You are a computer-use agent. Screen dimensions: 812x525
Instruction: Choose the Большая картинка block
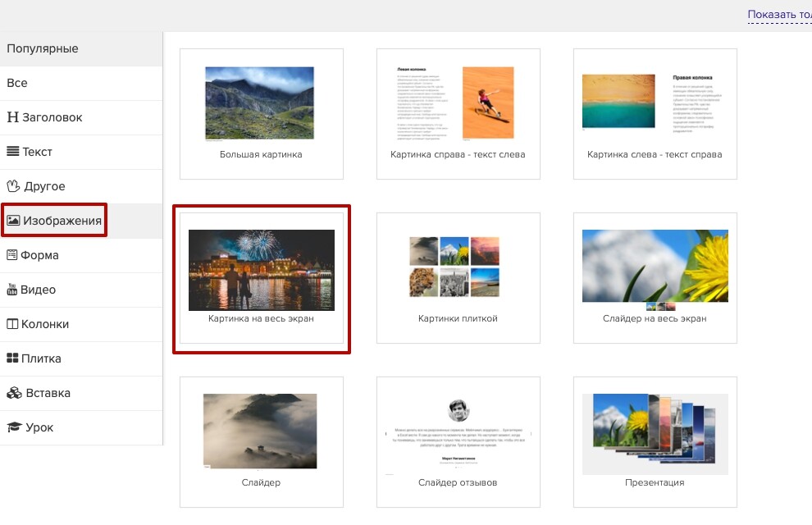coord(261,113)
